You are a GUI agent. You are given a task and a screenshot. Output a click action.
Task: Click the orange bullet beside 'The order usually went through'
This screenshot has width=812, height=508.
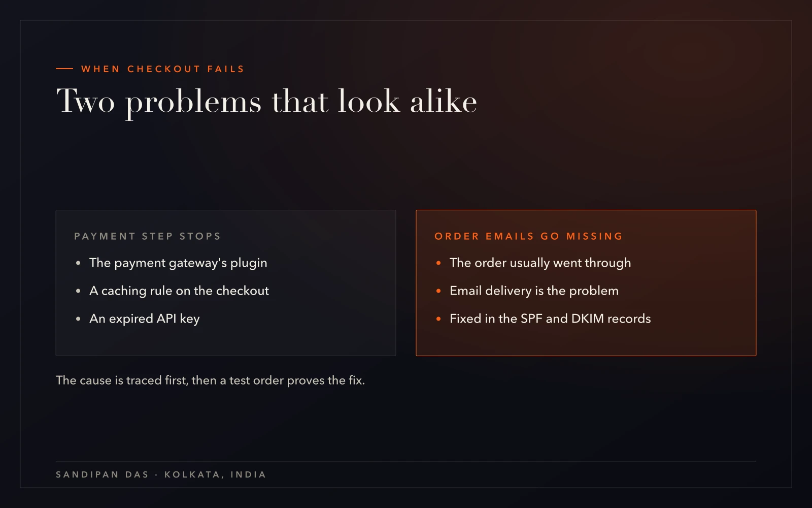click(x=438, y=263)
